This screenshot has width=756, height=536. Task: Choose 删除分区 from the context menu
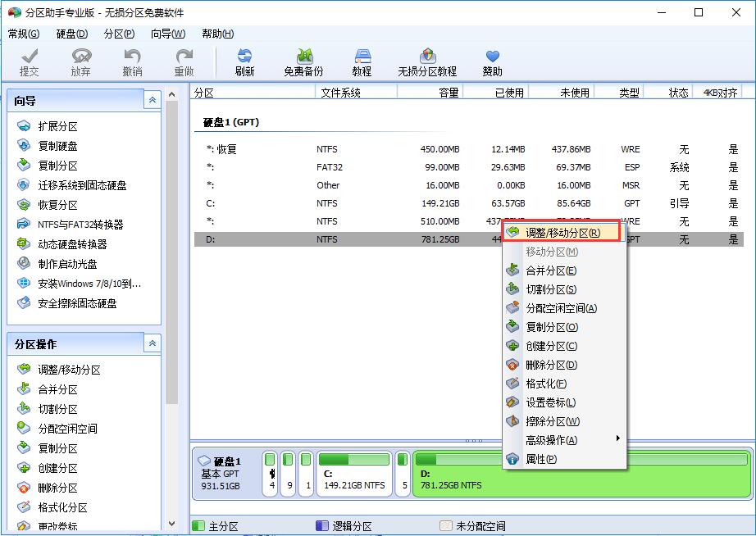click(x=550, y=364)
